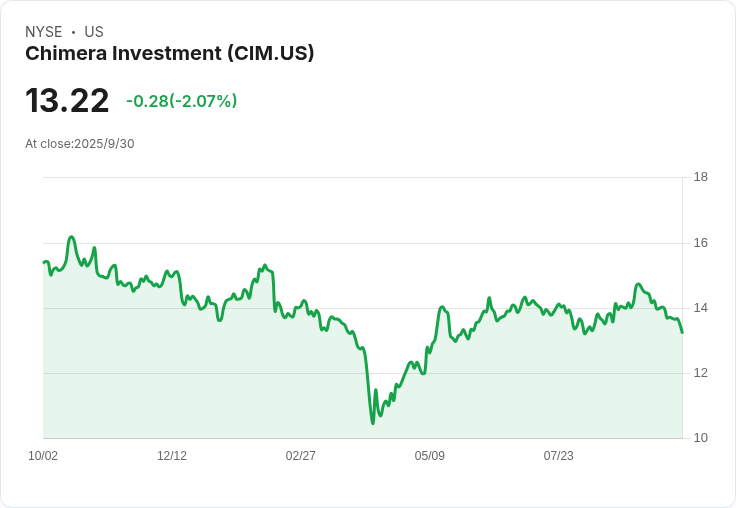Click the 10 price axis label

(701, 438)
